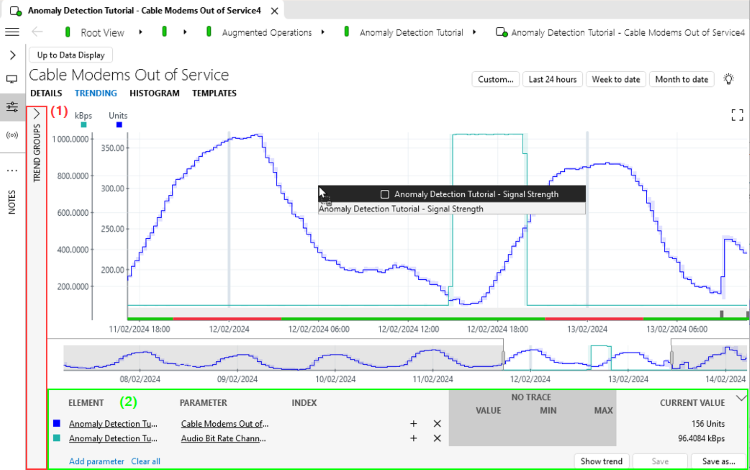Expand the Trend Groups side panel

37,114
